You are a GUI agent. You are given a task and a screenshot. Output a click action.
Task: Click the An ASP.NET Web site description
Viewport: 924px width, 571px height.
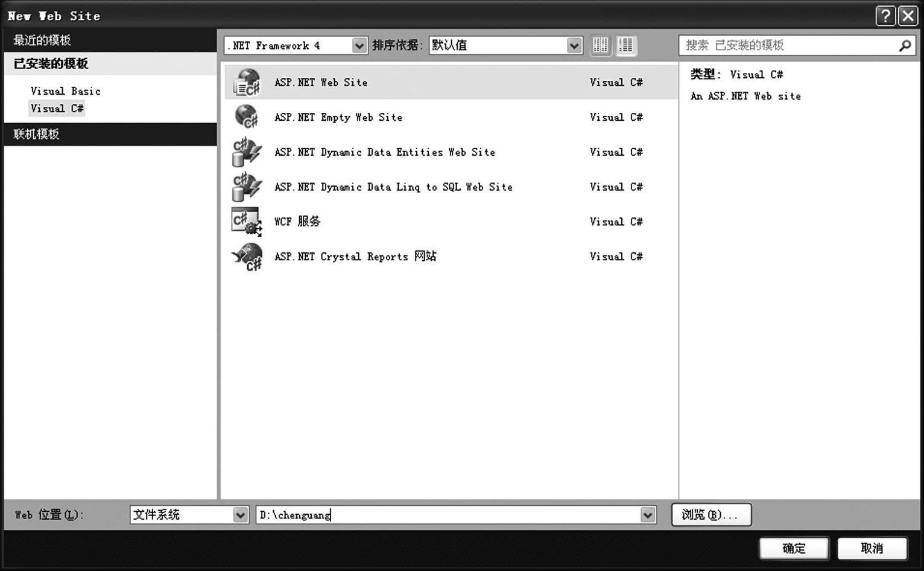coord(745,96)
